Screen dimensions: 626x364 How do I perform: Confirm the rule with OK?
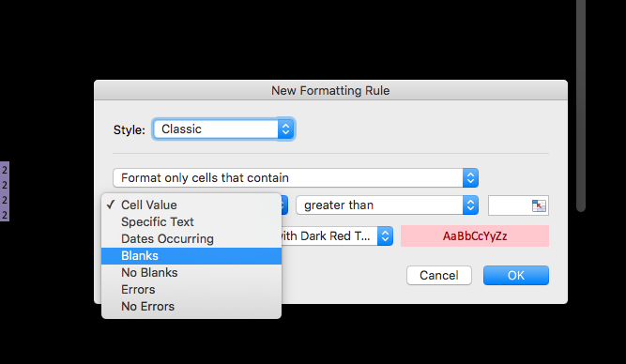[516, 276]
